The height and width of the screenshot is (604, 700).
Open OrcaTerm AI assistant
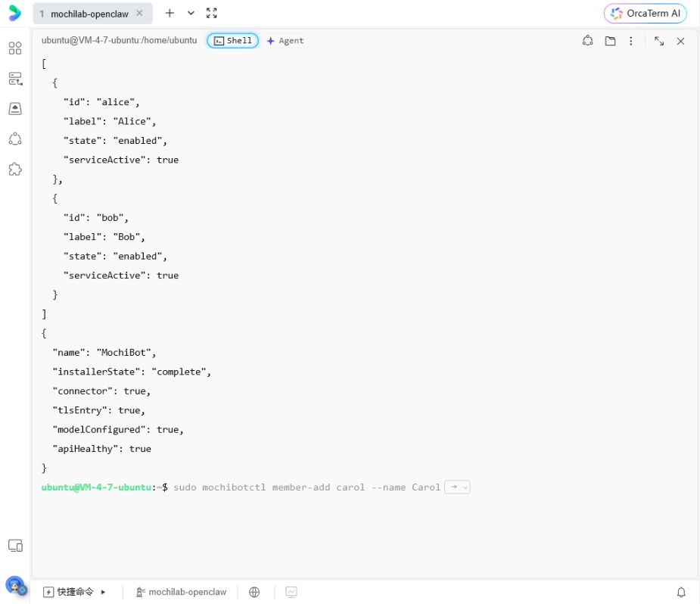tap(645, 14)
